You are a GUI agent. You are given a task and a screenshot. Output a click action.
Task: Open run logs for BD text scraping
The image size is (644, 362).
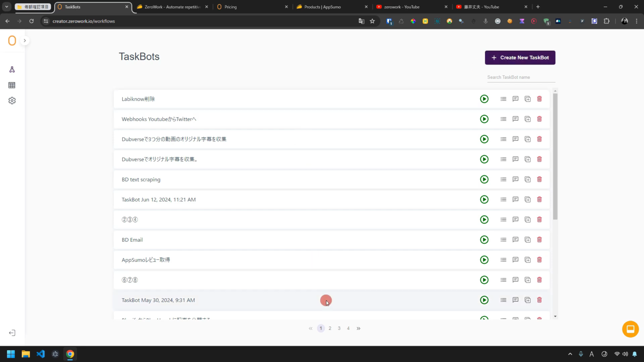[x=503, y=179]
